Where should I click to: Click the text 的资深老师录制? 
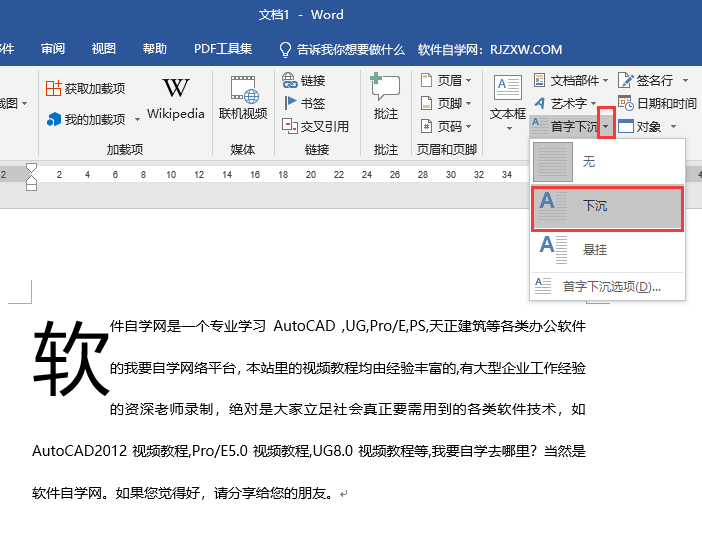(161, 409)
